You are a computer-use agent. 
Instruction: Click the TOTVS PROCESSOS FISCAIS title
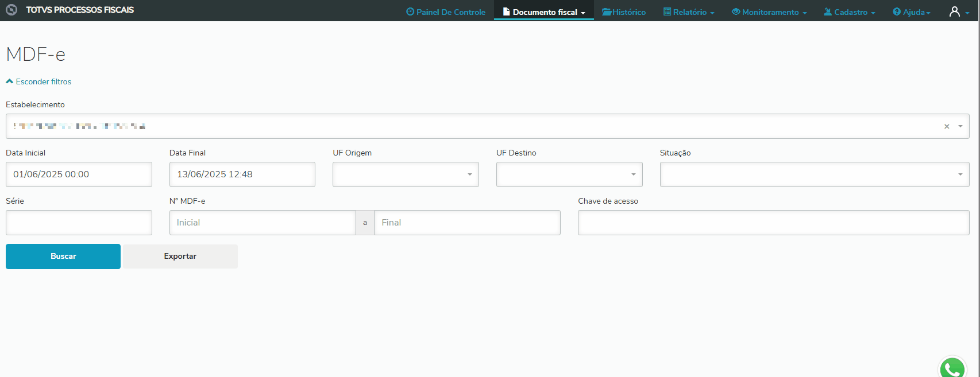coord(80,10)
